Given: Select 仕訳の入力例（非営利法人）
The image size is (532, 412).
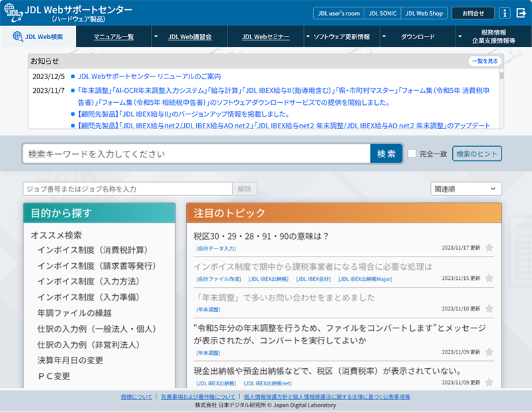Looking at the screenshot, I should click(x=88, y=344).
